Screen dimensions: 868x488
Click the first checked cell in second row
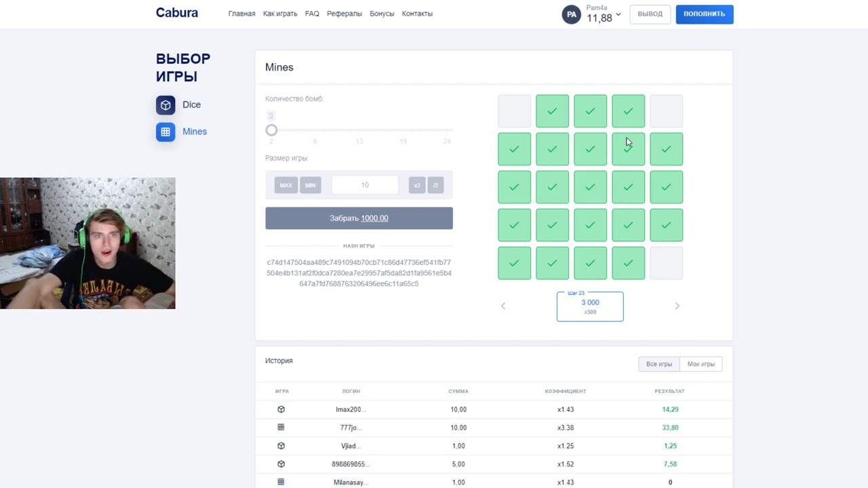click(515, 149)
